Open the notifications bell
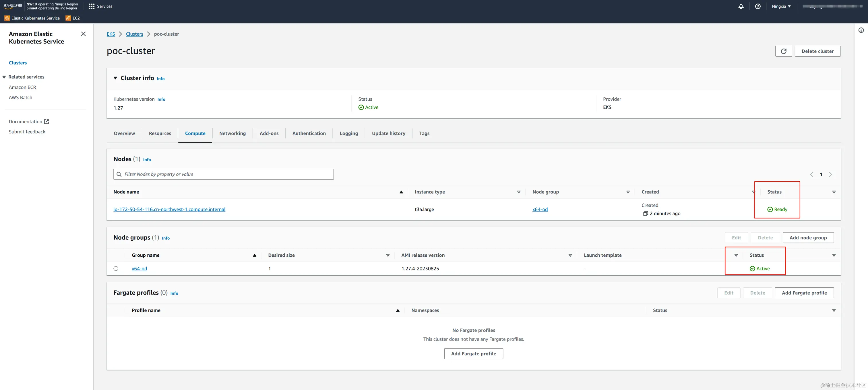This screenshot has width=868, height=390. click(741, 6)
